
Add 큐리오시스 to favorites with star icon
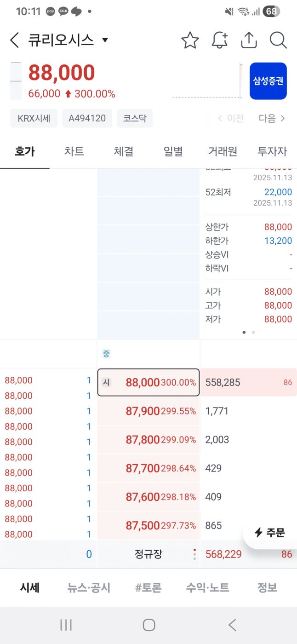pos(190,40)
